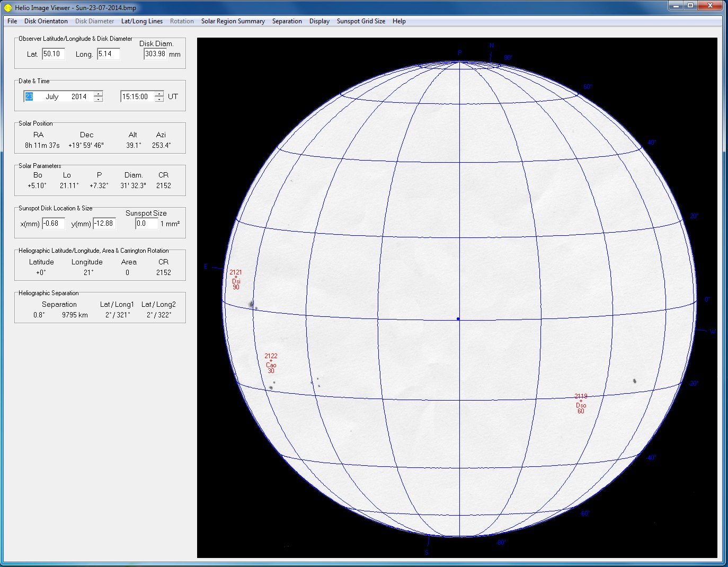
Task: Decrease the UT time with down arrow
Action: (x=159, y=99)
